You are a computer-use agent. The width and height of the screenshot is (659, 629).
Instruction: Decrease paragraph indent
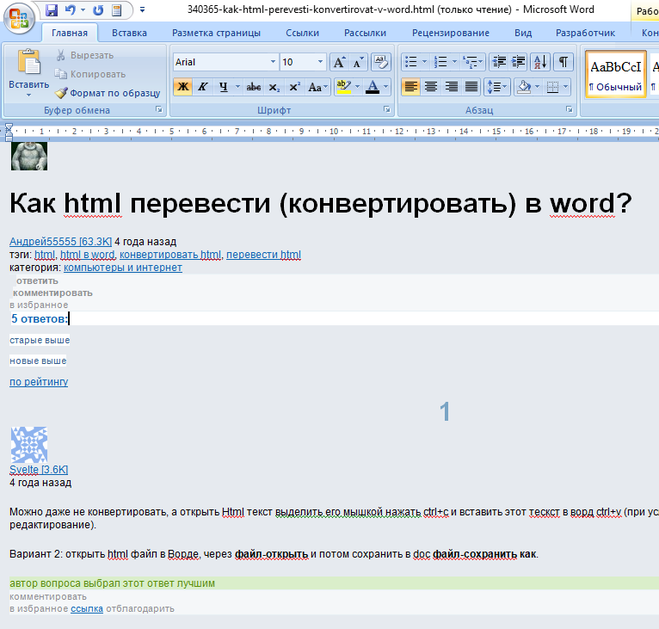pos(499,62)
